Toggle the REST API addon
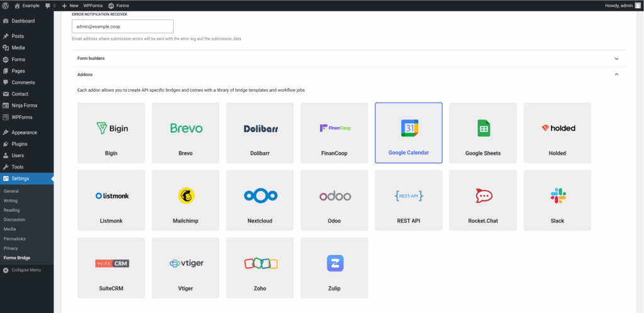644x313 pixels. (x=408, y=200)
